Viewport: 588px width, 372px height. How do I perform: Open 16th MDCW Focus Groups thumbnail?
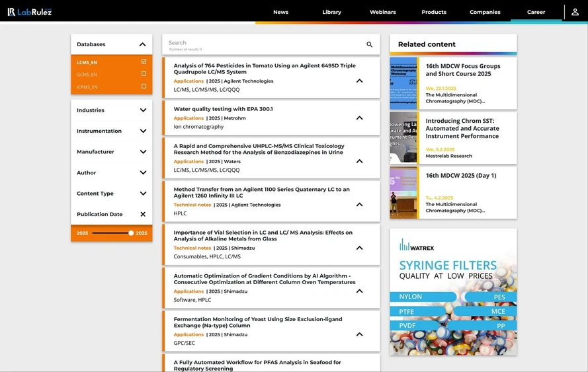(403, 83)
